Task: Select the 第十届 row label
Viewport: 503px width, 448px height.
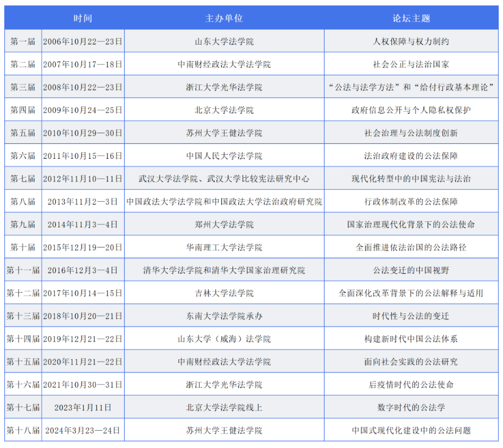Action: tap(23, 247)
